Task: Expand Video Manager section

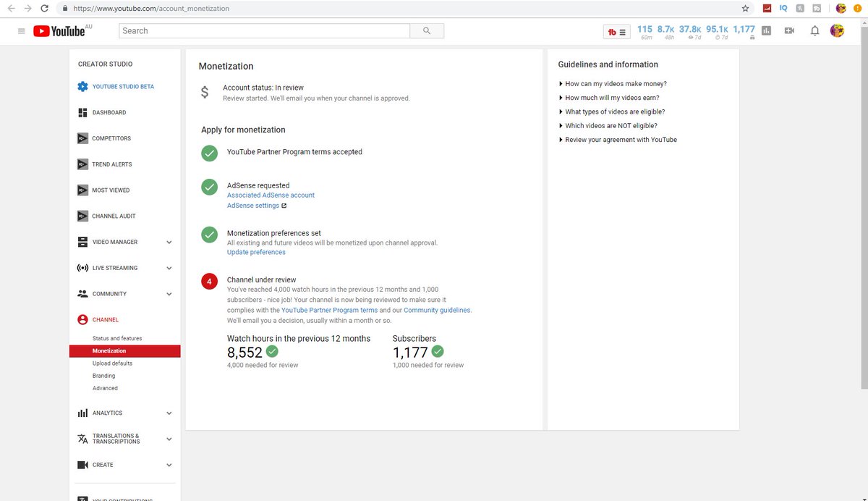Action: click(169, 242)
